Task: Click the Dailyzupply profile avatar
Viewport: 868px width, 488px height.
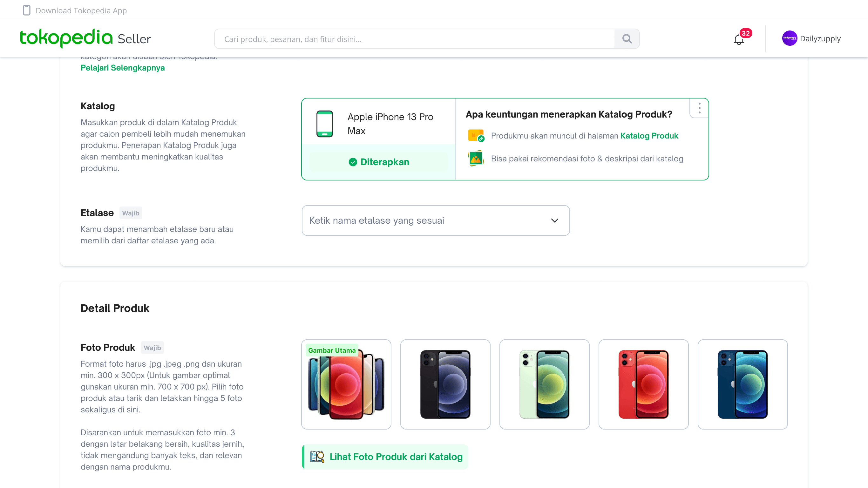Action: pyautogui.click(x=790, y=38)
